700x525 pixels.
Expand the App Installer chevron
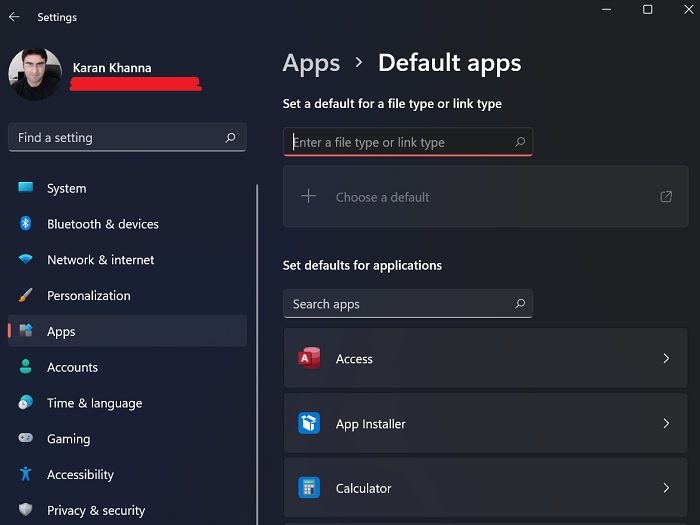tap(666, 424)
